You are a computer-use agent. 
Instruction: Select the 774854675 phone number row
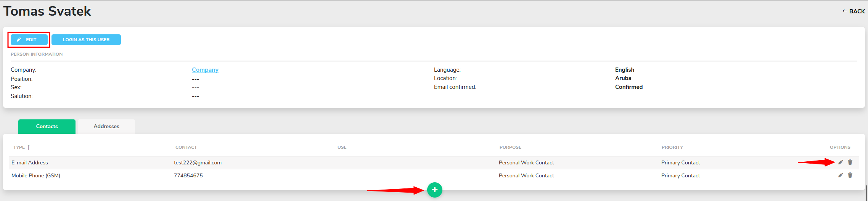[434, 175]
